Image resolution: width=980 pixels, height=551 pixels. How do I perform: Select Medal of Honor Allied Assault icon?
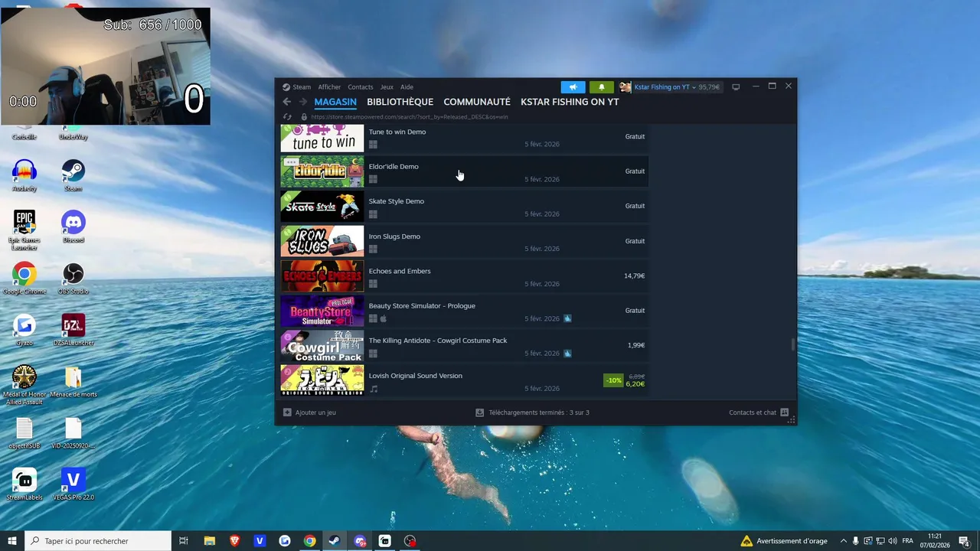pyautogui.click(x=24, y=385)
